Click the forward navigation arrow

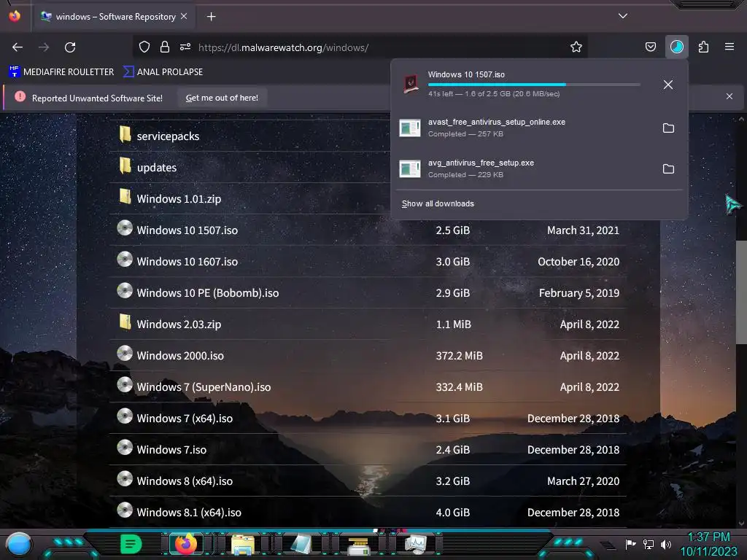[x=44, y=47]
